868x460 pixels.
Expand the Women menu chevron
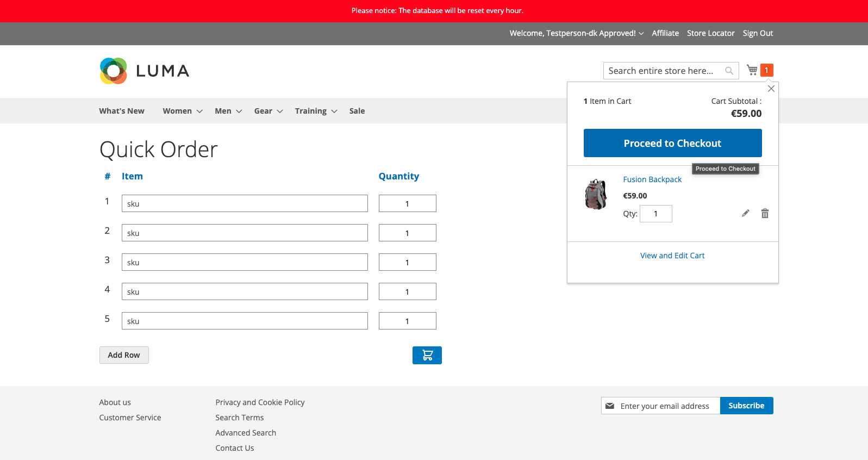pyautogui.click(x=199, y=111)
